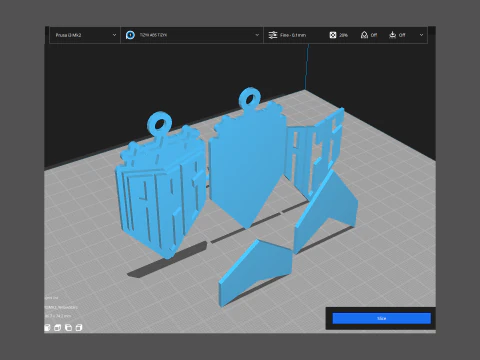
Task: Click the support structure icon
Action: click(364, 35)
